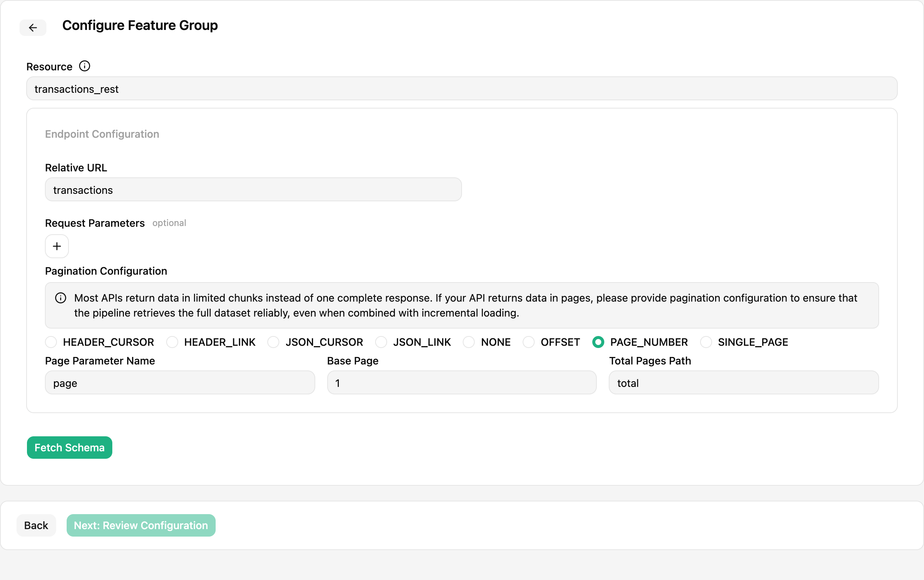Focus the Resource field with transactions_rest
Image resolution: width=924 pixels, height=580 pixels.
pyautogui.click(x=462, y=89)
